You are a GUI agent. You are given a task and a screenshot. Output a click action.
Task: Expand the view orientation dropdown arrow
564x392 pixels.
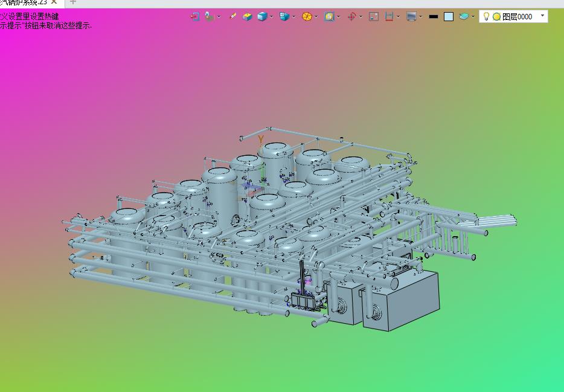click(x=294, y=16)
